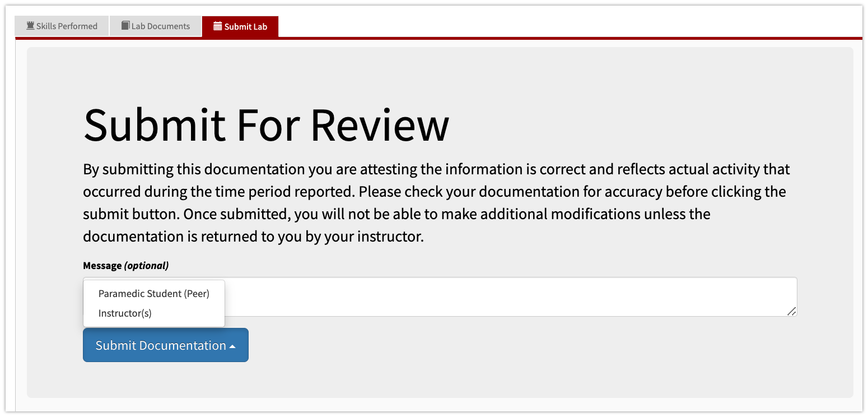Collapse the Submit Documentation dropdown arrow
868x417 pixels.
point(233,345)
